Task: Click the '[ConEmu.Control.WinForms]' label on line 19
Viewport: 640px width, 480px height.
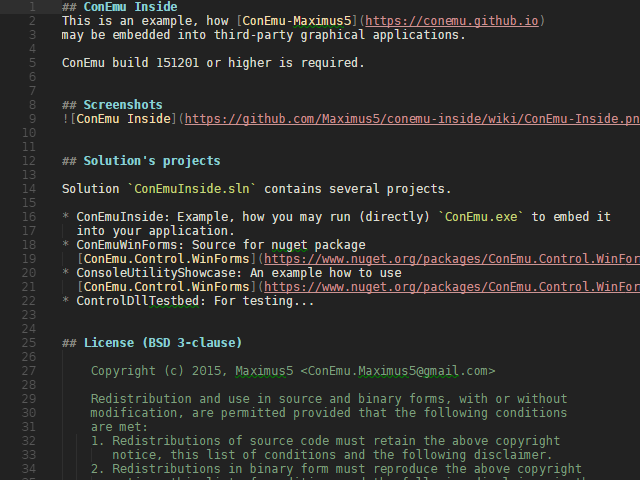Action: pos(167,259)
